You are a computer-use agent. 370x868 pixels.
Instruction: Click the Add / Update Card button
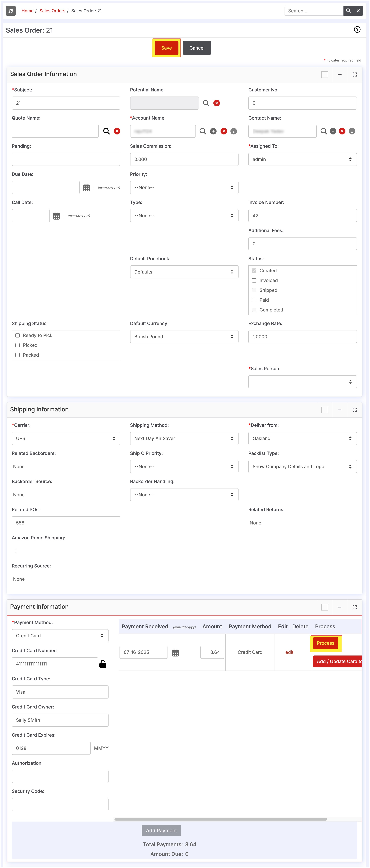click(337, 661)
